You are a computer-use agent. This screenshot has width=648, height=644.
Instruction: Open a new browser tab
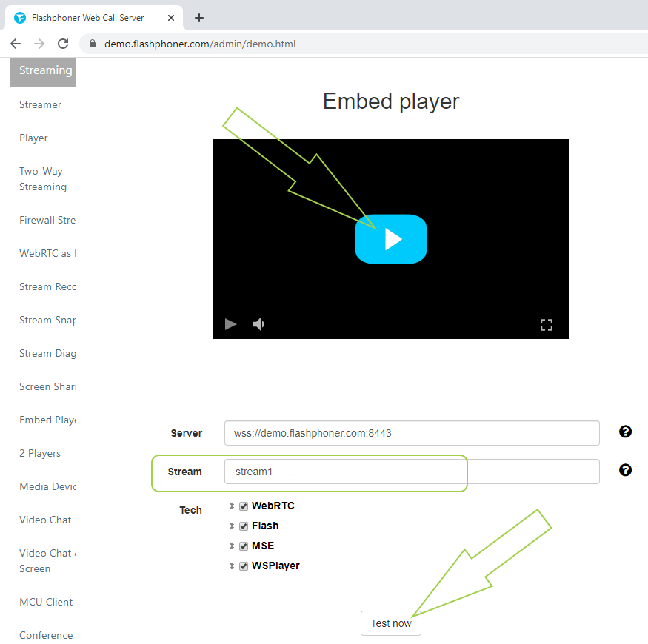199,18
